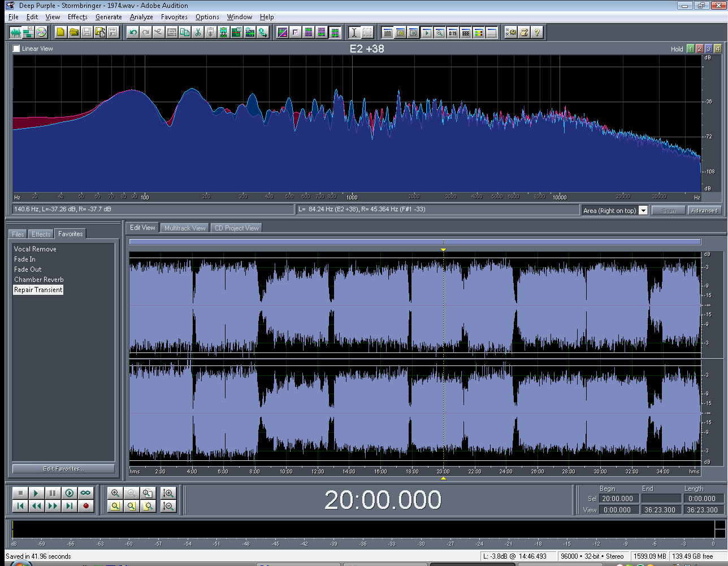Start playback with the Play button
The height and width of the screenshot is (566, 728).
pyautogui.click(x=36, y=493)
